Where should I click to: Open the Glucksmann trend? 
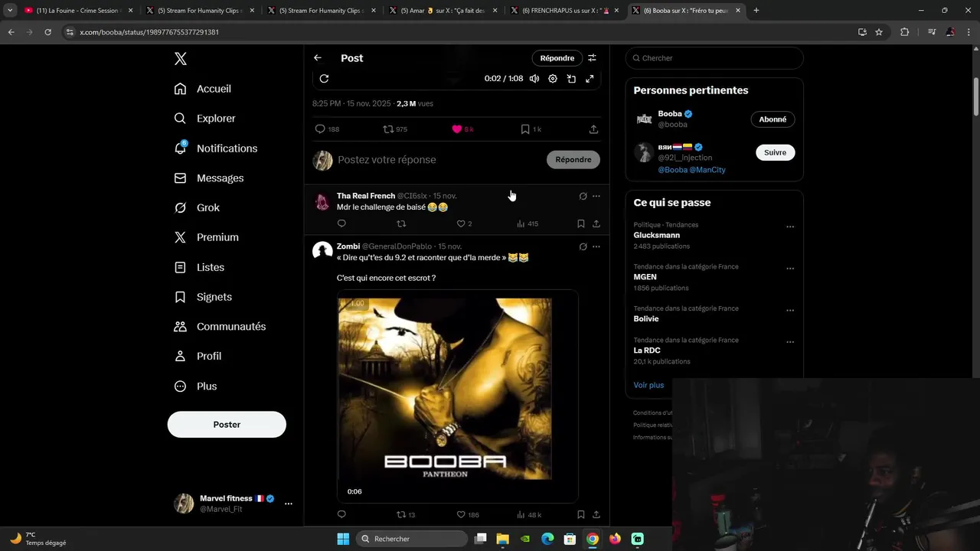point(657,235)
